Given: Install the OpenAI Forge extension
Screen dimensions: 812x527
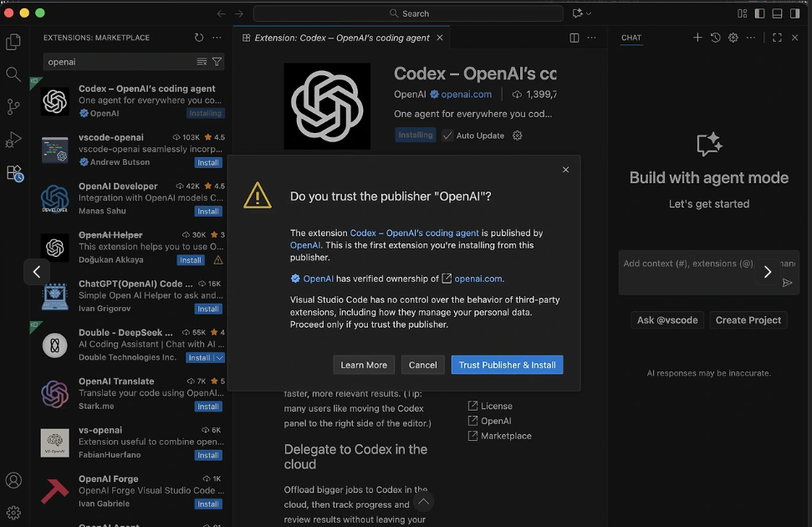Looking at the screenshot, I should 208,504.
